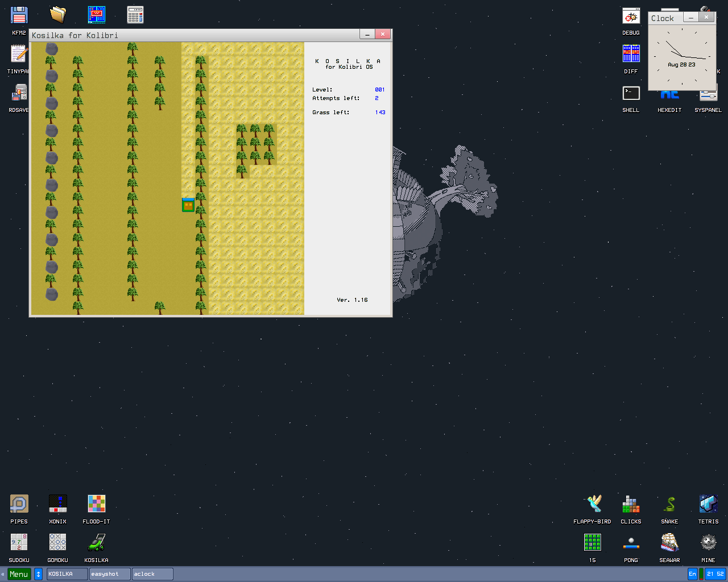Image resolution: width=728 pixels, height=582 pixels.
Task: Switch to KOSILKA taskbar entry
Action: 67,574
